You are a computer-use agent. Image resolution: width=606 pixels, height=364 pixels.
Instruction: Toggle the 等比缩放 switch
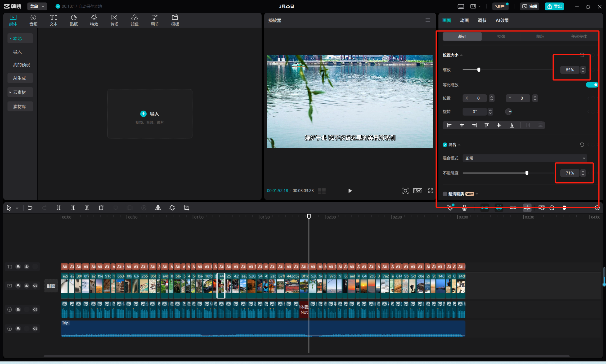(592, 85)
